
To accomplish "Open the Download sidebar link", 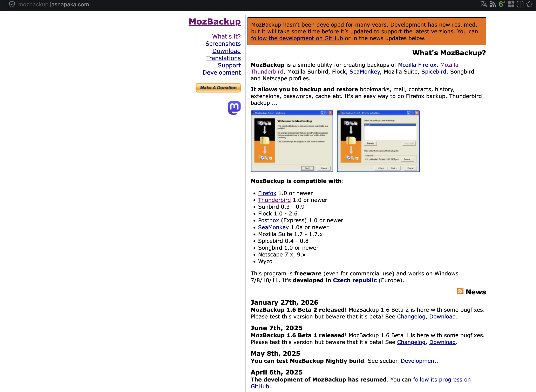I will click(226, 51).
